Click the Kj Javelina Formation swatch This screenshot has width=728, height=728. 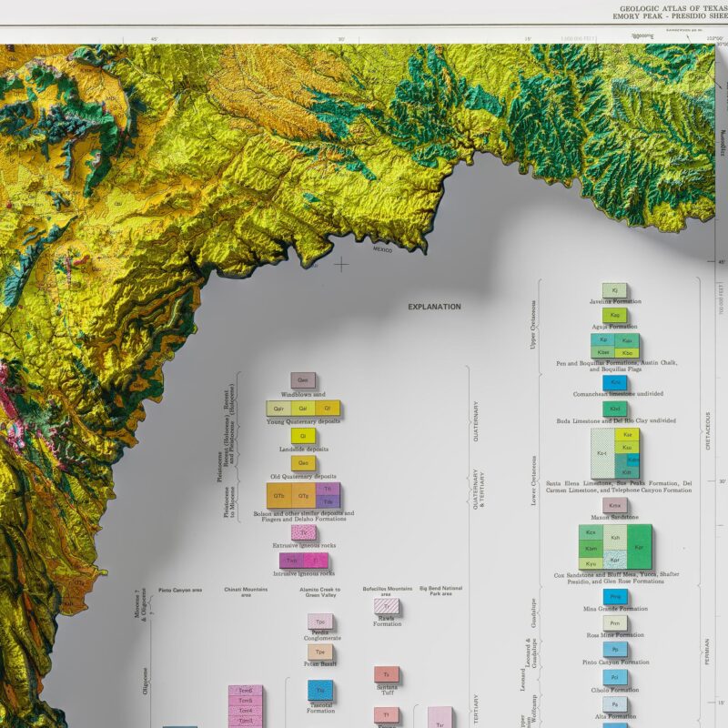tap(615, 290)
